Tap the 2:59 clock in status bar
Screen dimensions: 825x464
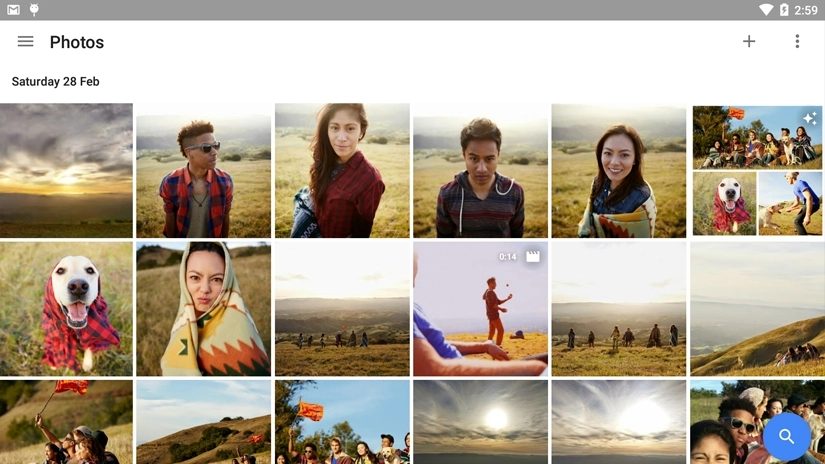[x=806, y=10]
